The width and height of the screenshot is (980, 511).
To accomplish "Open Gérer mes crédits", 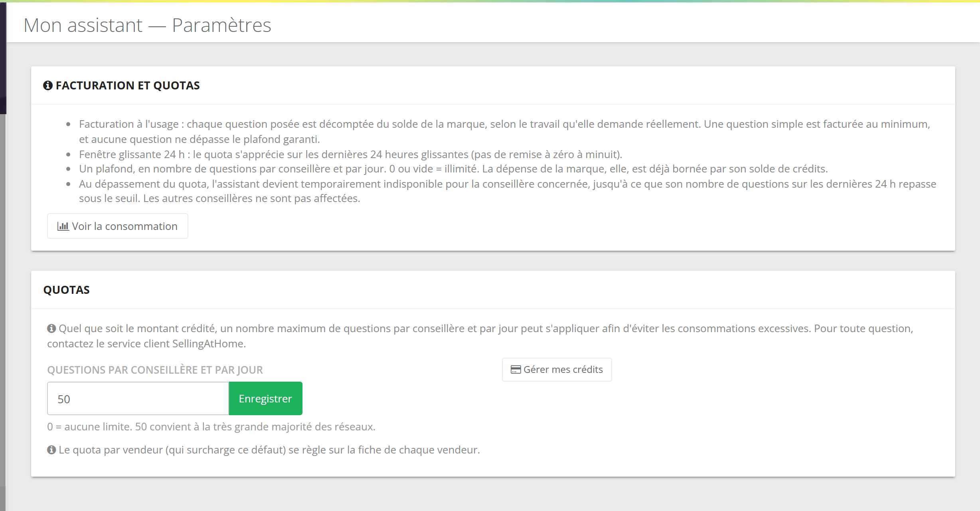I will pos(557,370).
